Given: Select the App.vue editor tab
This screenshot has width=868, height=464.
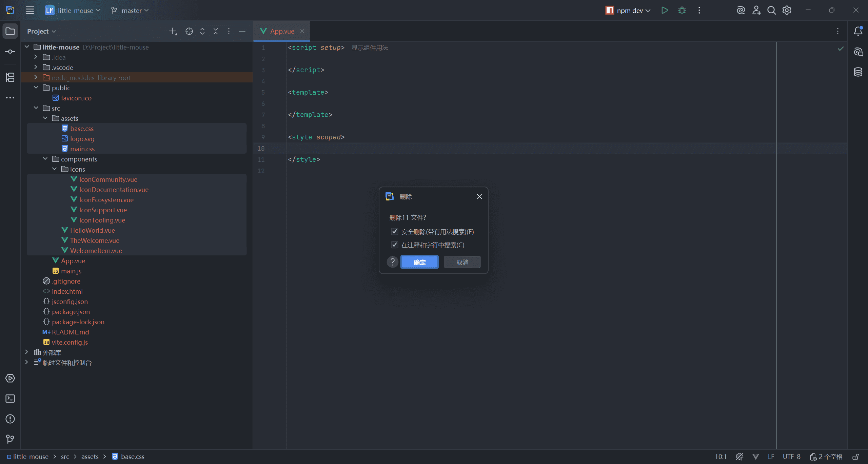Looking at the screenshot, I should coord(281,31).
